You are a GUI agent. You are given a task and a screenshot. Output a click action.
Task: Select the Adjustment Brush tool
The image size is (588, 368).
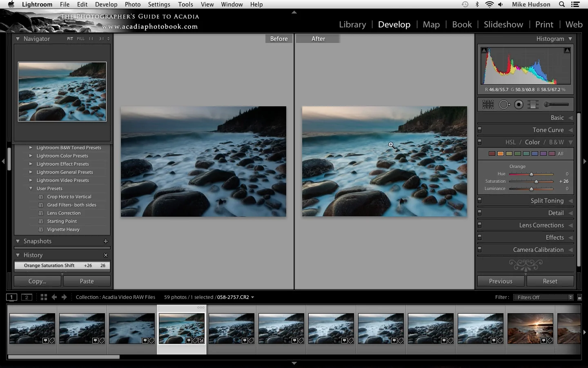point(556,105)
